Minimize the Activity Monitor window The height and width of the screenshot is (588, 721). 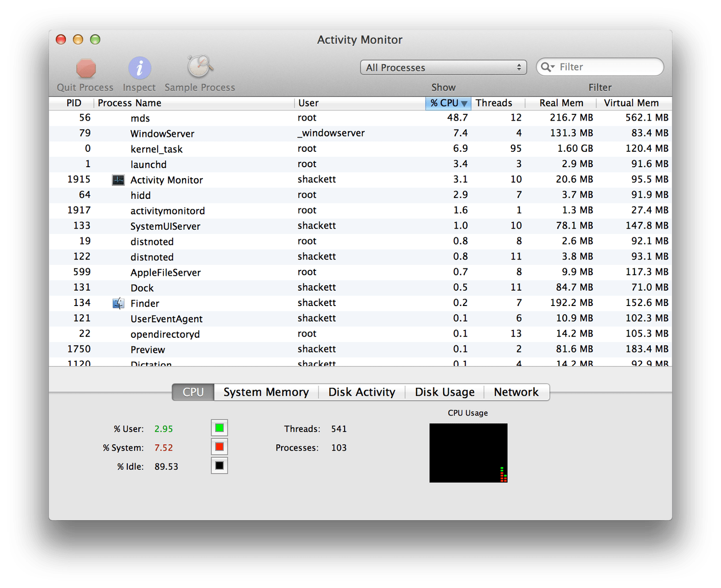78,39
